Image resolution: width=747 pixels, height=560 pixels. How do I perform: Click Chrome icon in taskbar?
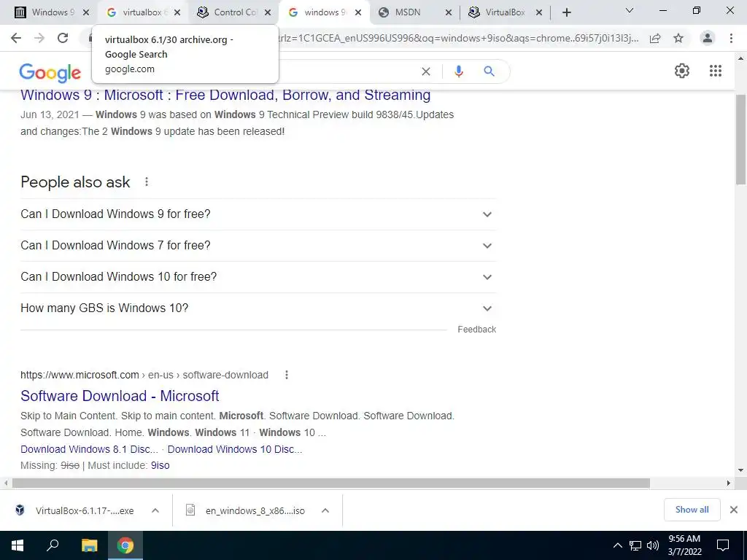click(125, 545)
